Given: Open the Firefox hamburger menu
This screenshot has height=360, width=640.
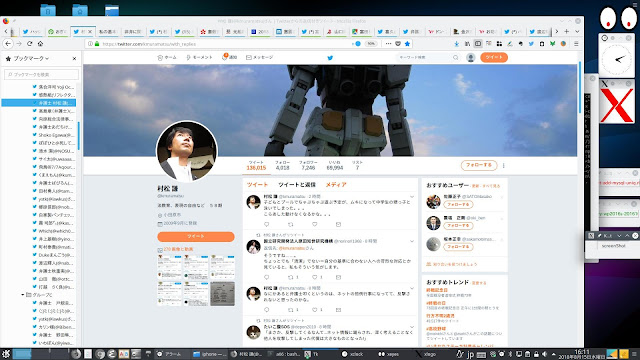Looking at the screenshot, I should 576,44.
